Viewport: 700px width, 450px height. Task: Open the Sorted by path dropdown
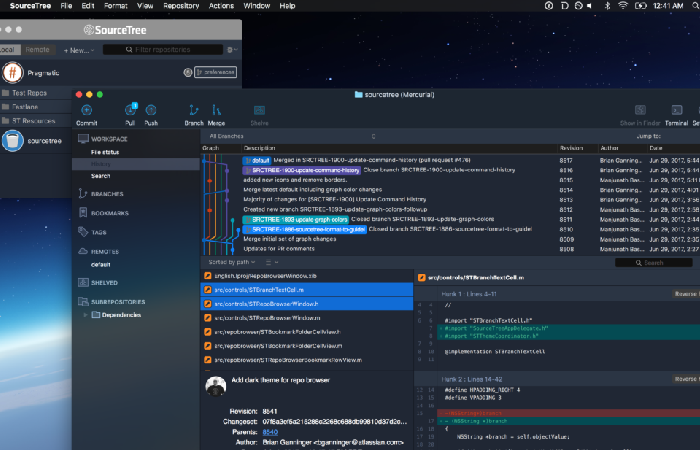232,262
